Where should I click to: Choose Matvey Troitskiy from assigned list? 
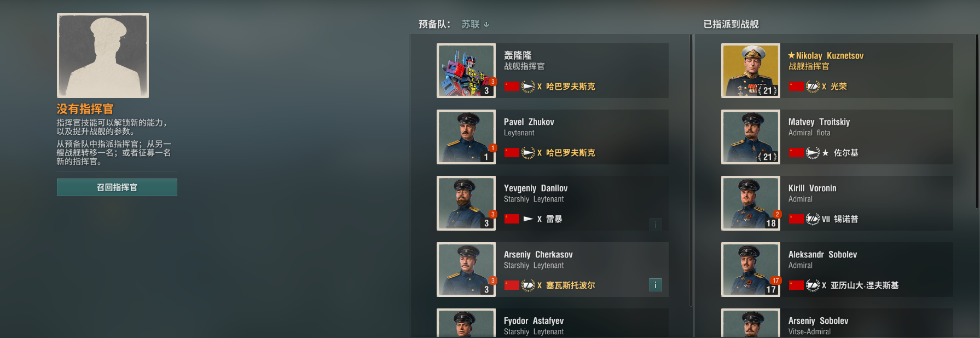[x=837, y=137]
